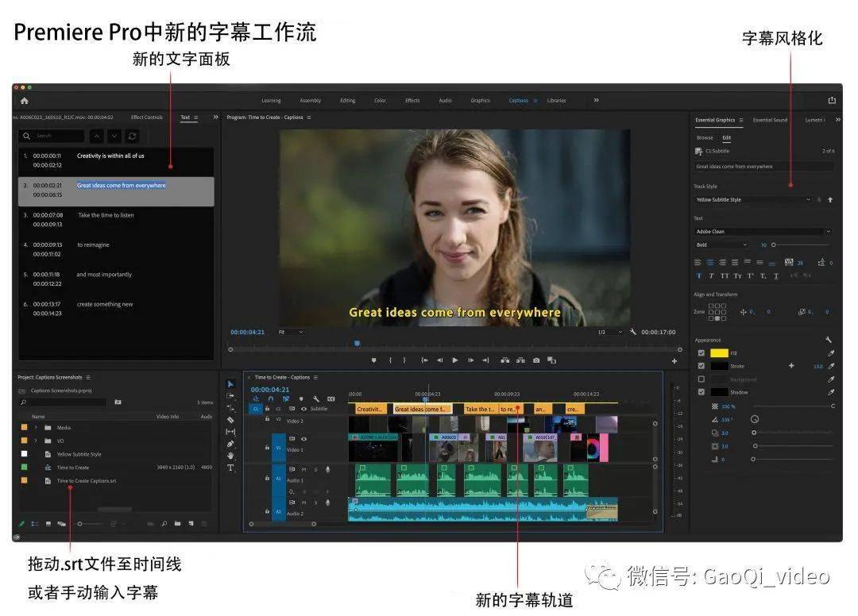Viewport: 858px width, 616px height.
Task: Open the Adobe Clean font dropdown
Action: pyautogui.click(x=763, y=231)
